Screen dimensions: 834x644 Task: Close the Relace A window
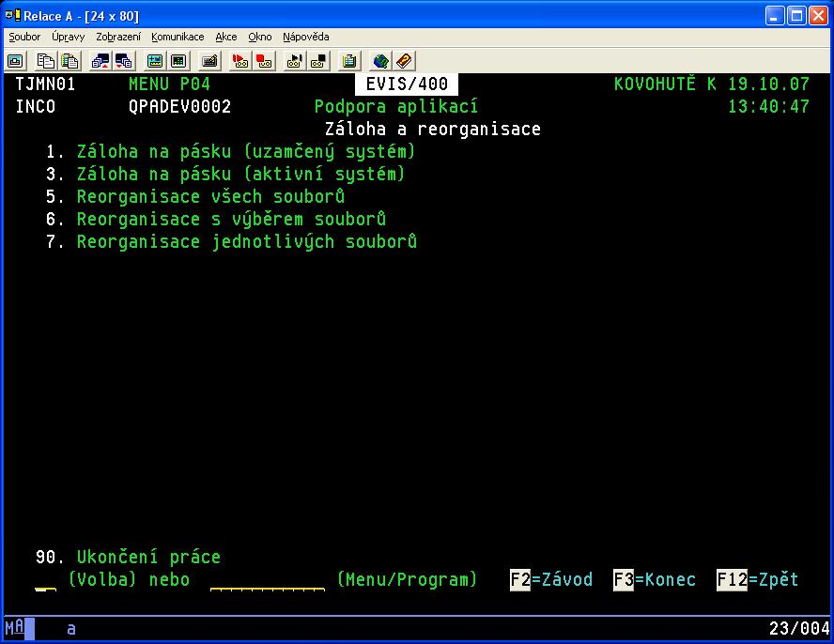pos(819,16)
